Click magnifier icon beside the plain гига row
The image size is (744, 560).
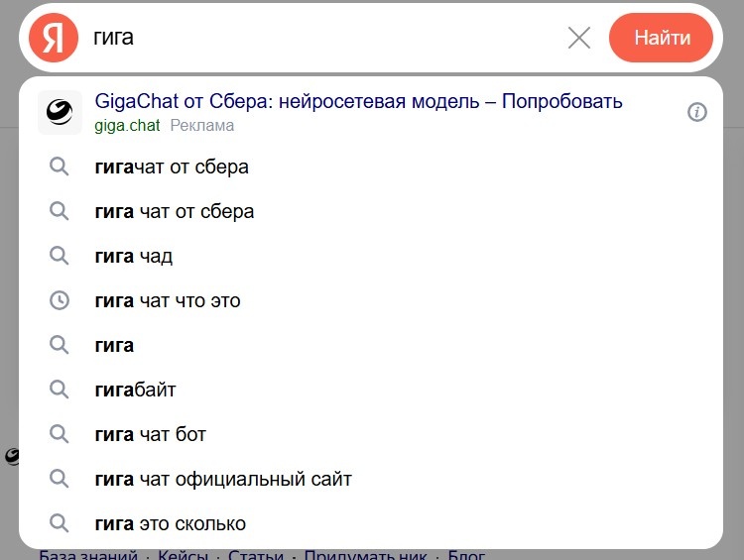(x=60, y=345)
